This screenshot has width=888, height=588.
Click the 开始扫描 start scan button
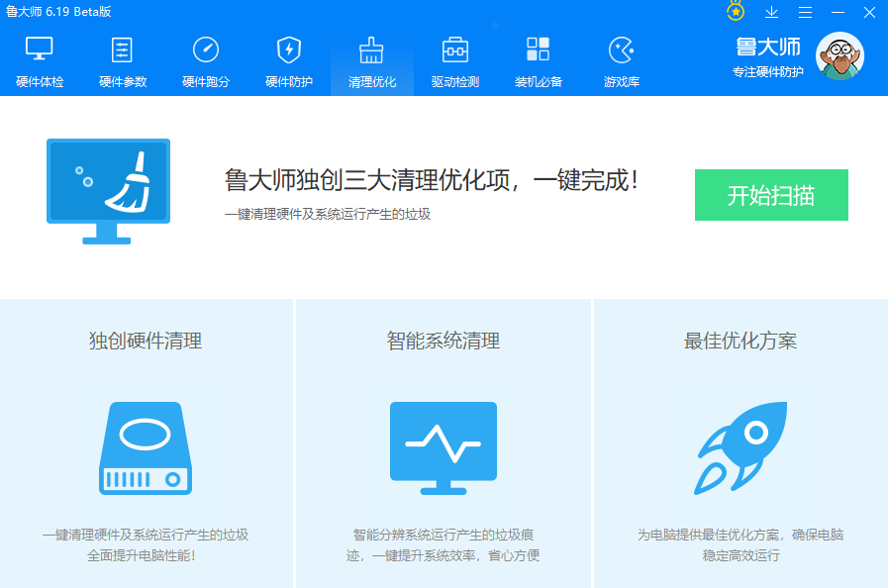coord(771,195)
